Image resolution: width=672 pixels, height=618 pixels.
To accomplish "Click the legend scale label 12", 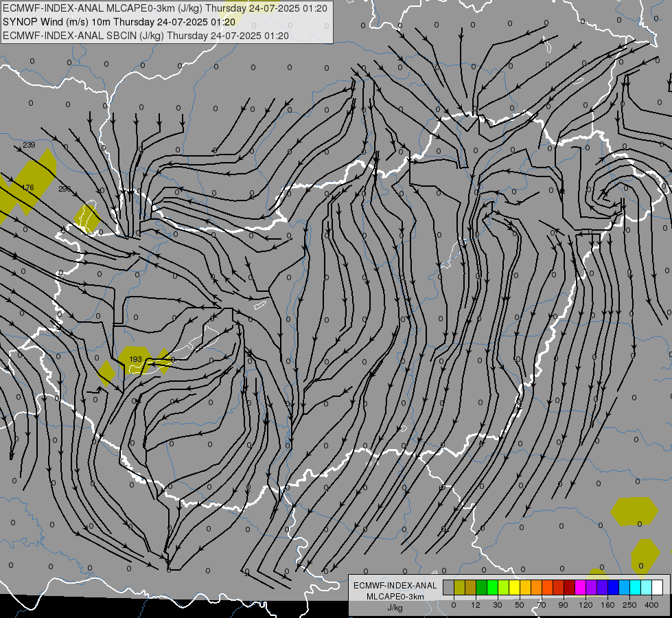I will [476, 605].
